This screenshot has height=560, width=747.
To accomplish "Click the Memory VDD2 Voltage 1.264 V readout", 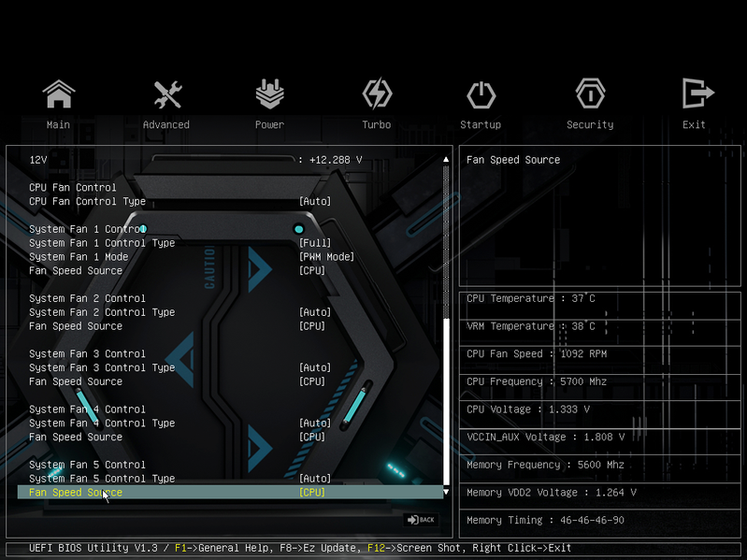I will (x=552, y=493).
